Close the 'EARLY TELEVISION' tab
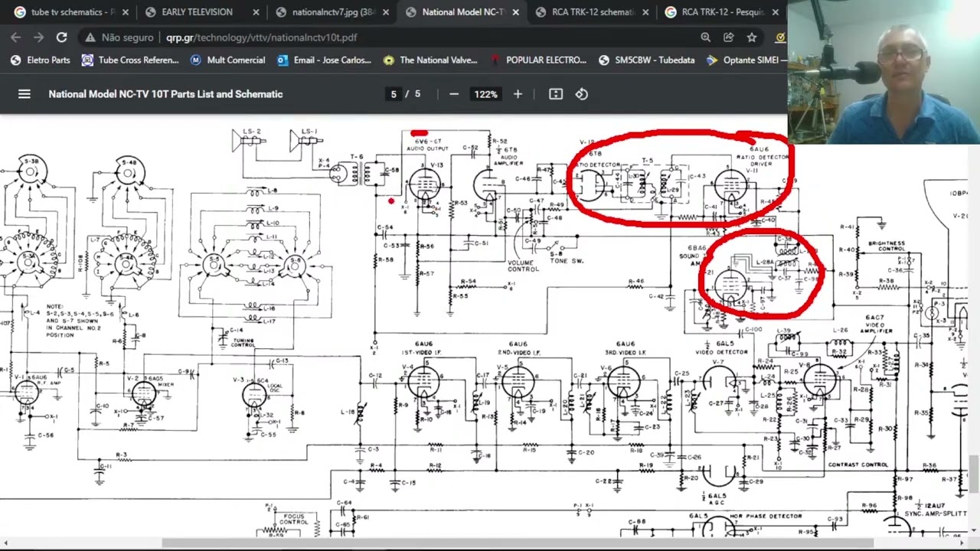Viewport: 980px width, 551px height. pos(256,12)
